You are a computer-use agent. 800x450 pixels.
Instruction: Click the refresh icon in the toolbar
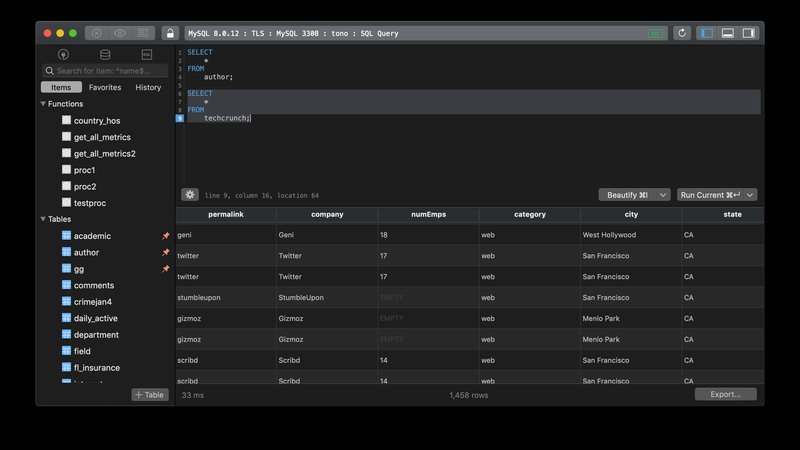(x=682, y=33)
